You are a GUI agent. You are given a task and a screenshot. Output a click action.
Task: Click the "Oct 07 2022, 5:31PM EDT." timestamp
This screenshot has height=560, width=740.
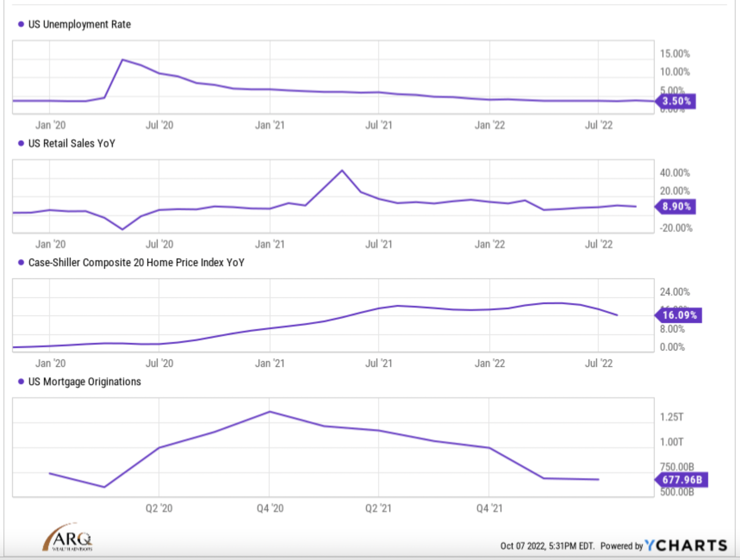(547, 546)
